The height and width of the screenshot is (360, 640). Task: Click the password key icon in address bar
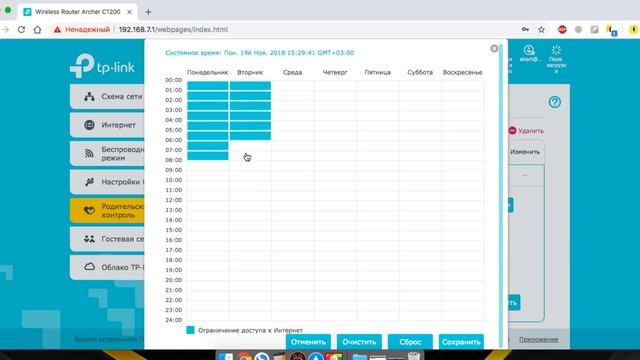point(525,29)
